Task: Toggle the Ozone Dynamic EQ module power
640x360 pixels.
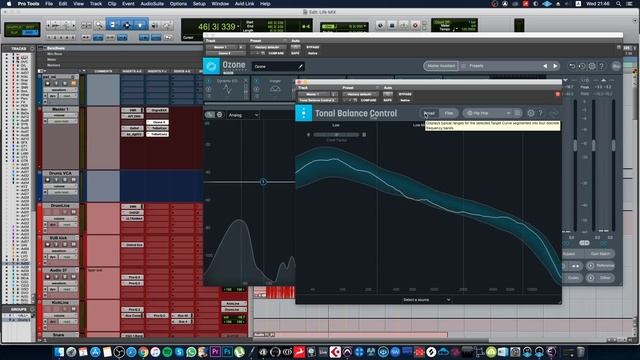Action: [209, 81]
